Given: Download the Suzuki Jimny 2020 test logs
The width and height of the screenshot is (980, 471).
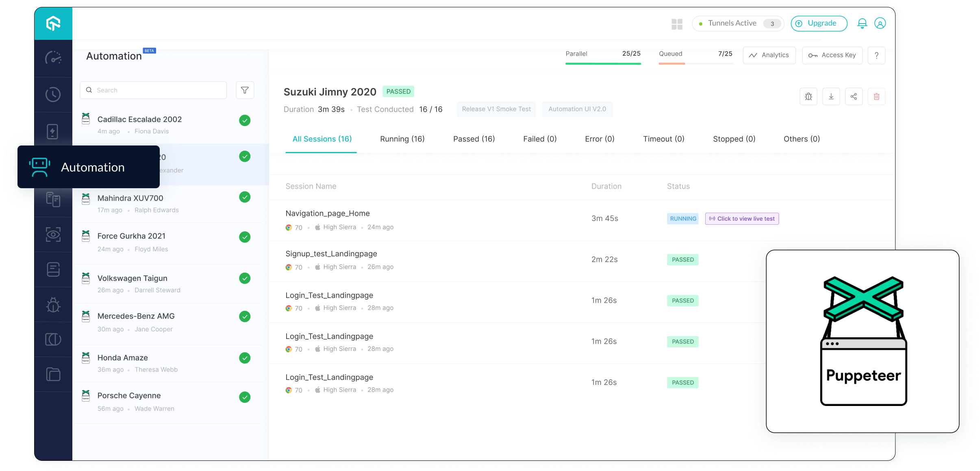Looking at the screenshot, I should coord(831,96).
